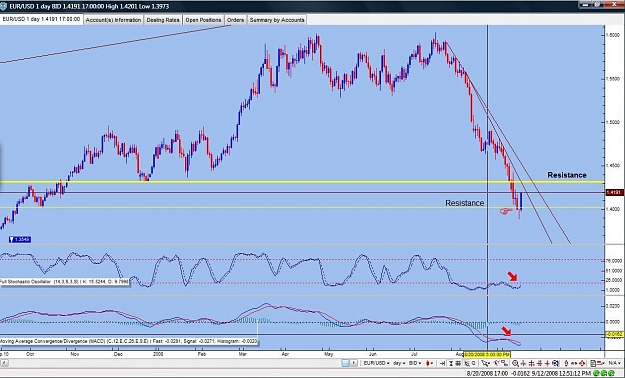Open the Summary by Accounts tab
Screen dimensions: 625x378
(x=277, y=20)
